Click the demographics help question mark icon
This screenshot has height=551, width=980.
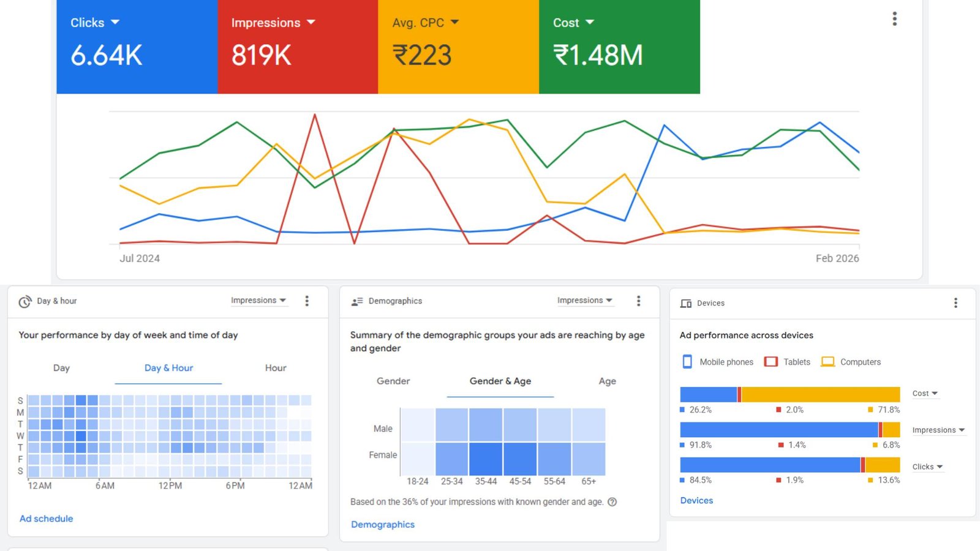click(612, 502)
